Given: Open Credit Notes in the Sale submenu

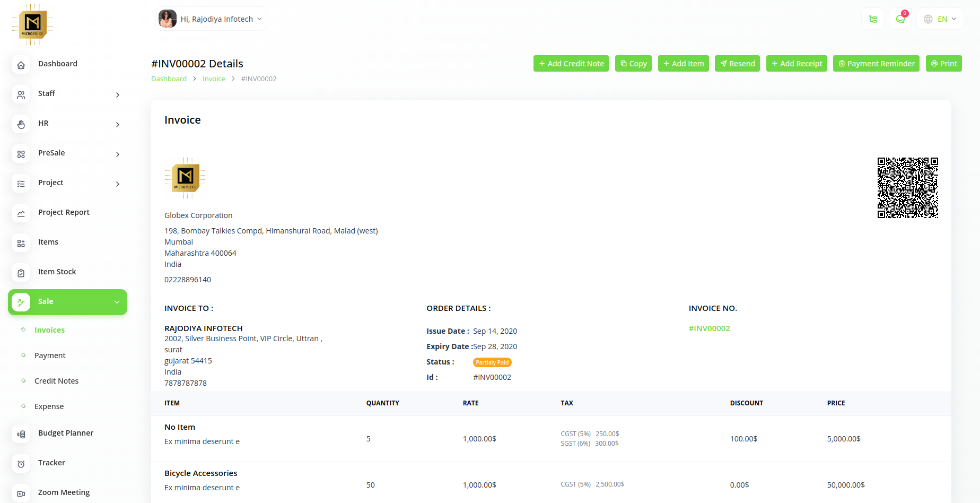Looking at the screenshot, I should [x=56, y=381].
